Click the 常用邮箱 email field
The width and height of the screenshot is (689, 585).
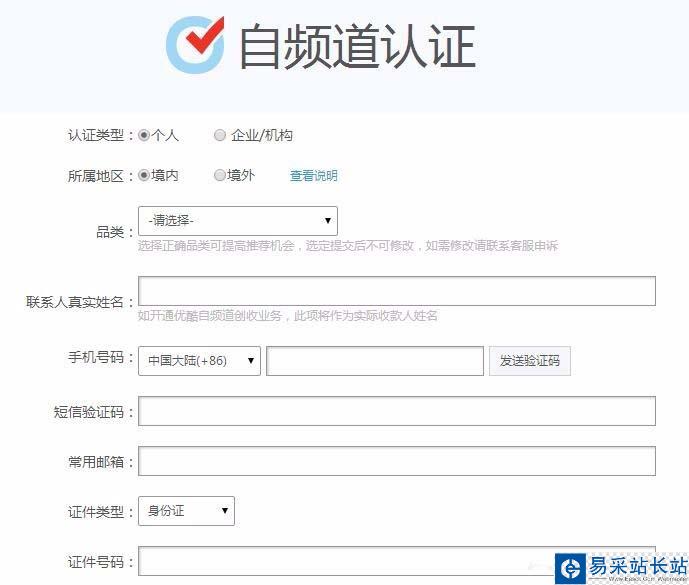click(x=396, y=461)
